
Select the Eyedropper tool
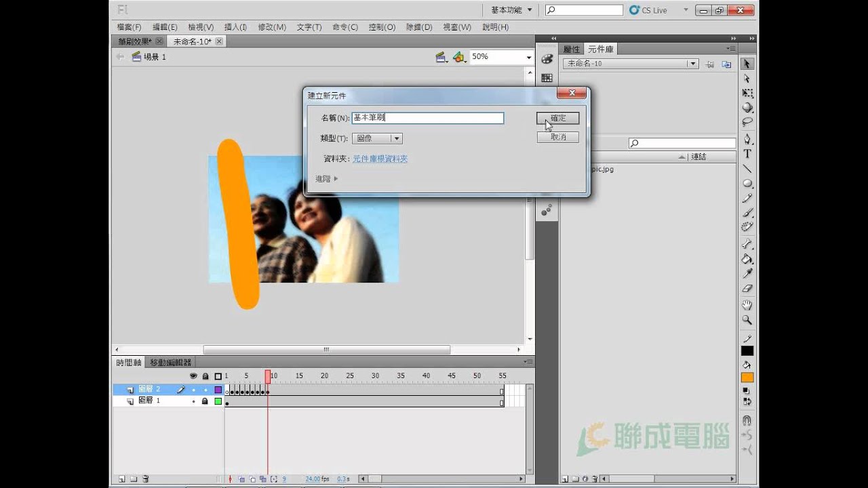click(747, 273)
